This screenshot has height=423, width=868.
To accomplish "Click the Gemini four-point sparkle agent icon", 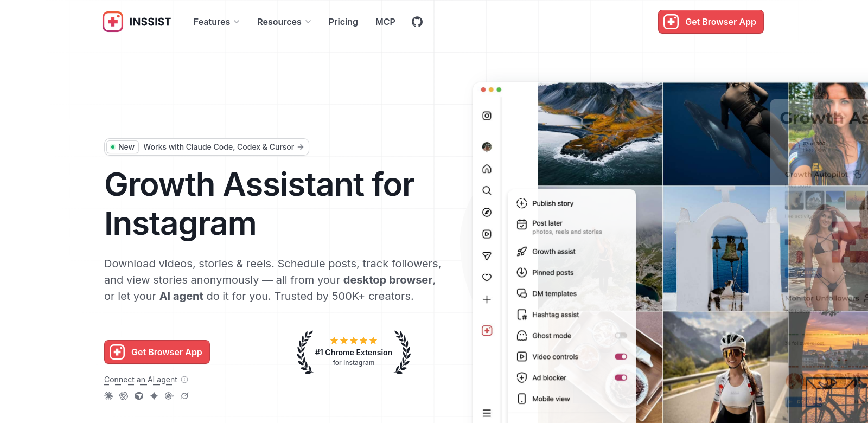I will pyautogui.click(x=154, y=396).
